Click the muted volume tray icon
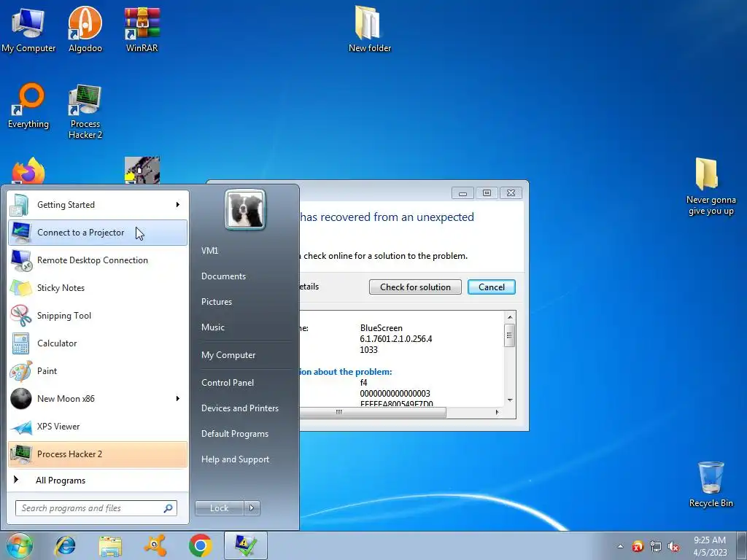Image resolution: width=747 pixels, height=560 pixels. 673,547
